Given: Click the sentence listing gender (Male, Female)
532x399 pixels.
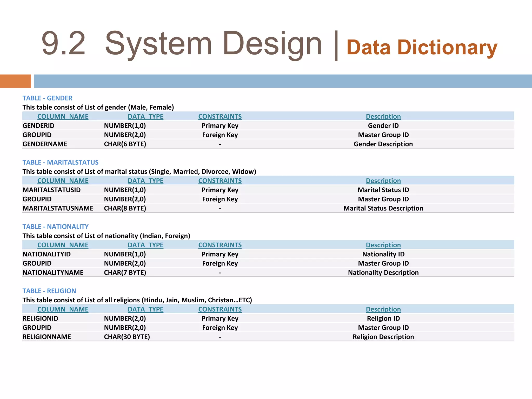Looking at the screenshot, I should 98,107.
